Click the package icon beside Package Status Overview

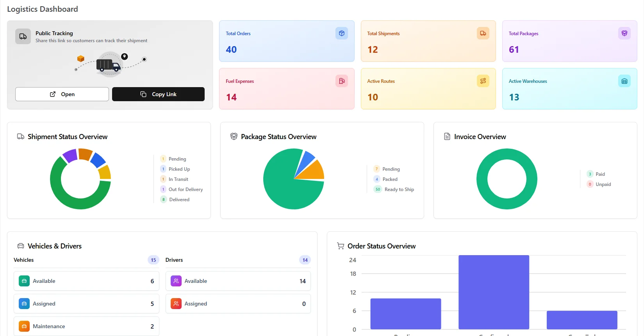234,136
